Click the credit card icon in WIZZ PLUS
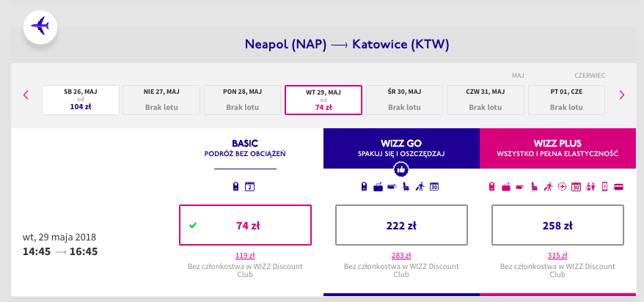The image size is (644, 302). pos(618,187)
